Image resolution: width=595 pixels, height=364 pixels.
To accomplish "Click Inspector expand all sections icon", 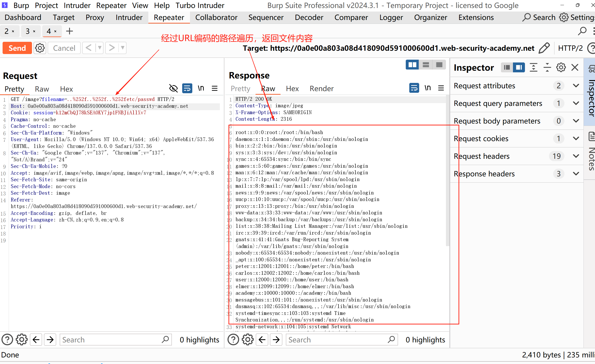I will pyautogui.click(x=533, y=68).
